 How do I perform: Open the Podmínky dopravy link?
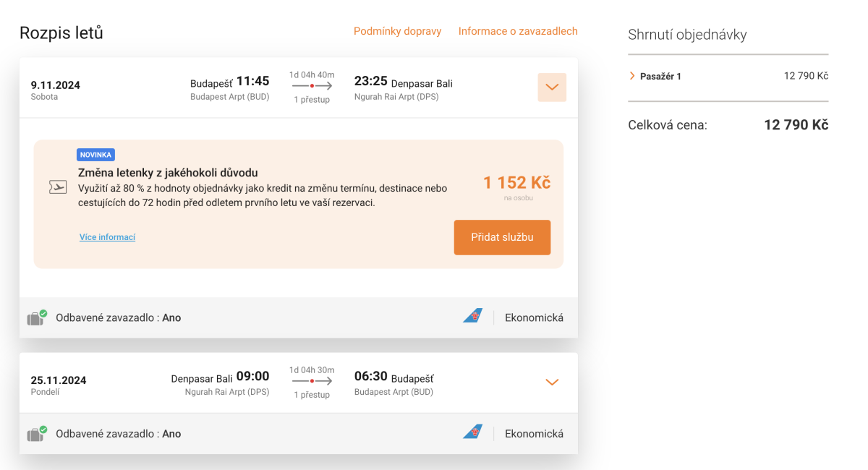(397, 31)
